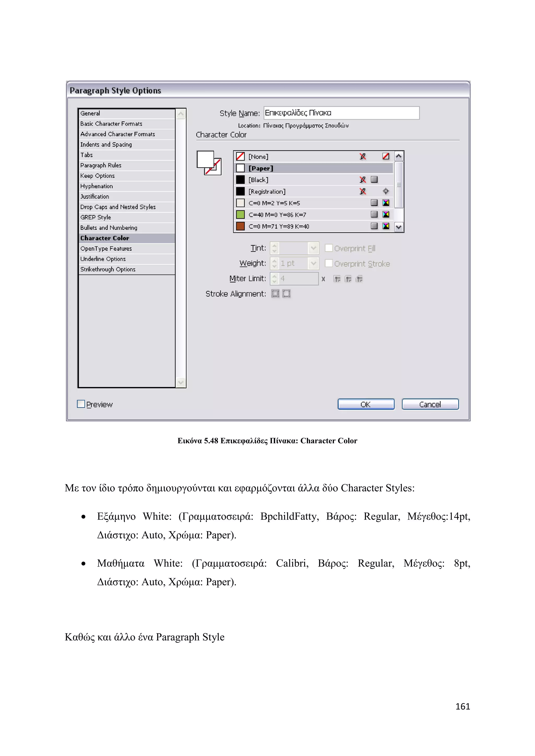Click the swatch list scrollbar thumb
This screenshot has height=756, width=535.
pos(399,185)
